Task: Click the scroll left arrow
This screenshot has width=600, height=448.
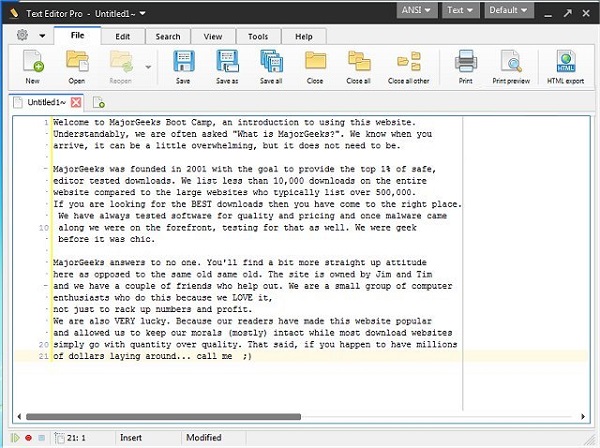Action: click(x=19, y=417)
